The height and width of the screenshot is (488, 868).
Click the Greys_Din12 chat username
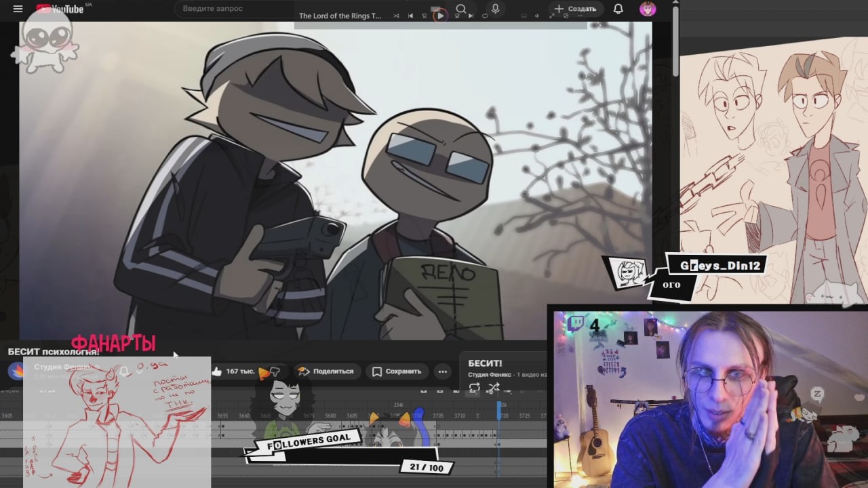pos(720,266)
